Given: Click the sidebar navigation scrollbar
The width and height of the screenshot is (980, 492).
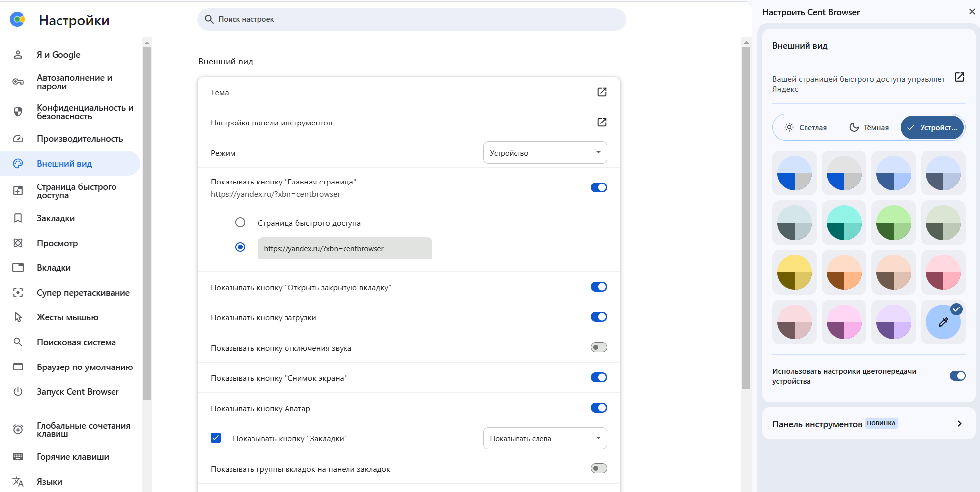Looking at the screenshot, I should click(147, 223).
